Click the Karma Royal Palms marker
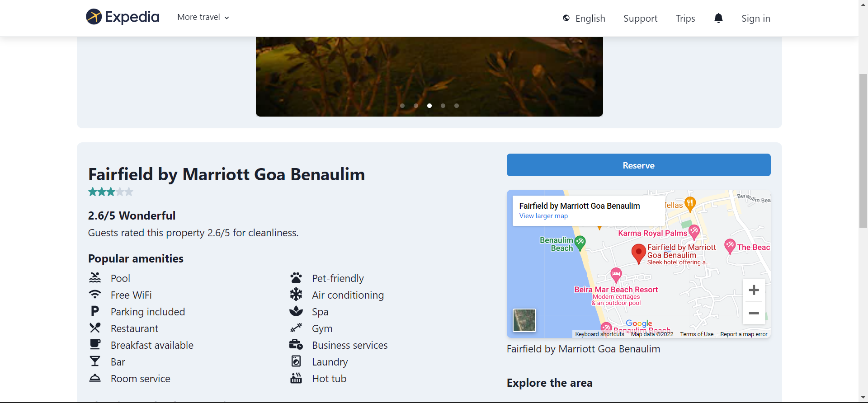The image size is (868, 403). [694, 232]
